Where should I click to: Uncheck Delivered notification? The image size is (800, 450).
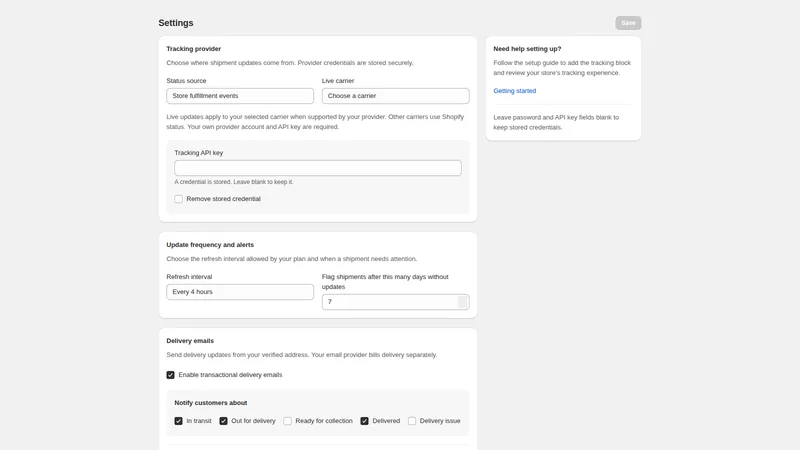pyautogui.click(x=364, y=421)
